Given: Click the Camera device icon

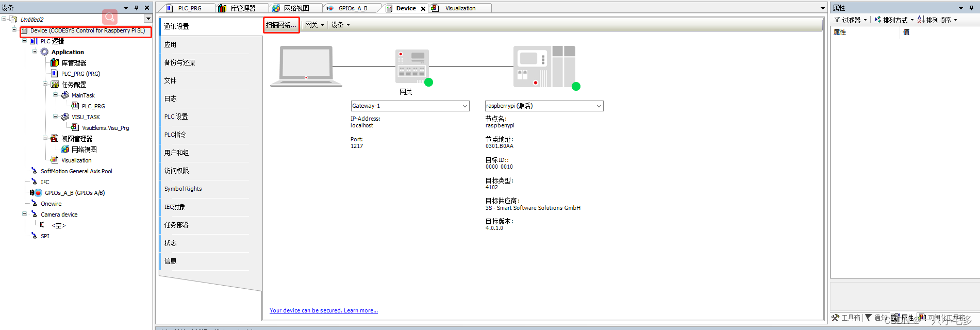Looking at the screenshot, I should 35,214.
